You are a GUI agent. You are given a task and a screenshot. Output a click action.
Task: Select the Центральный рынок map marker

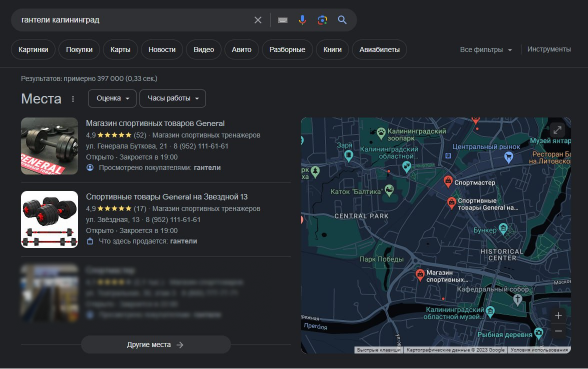[x=508, y=157]
